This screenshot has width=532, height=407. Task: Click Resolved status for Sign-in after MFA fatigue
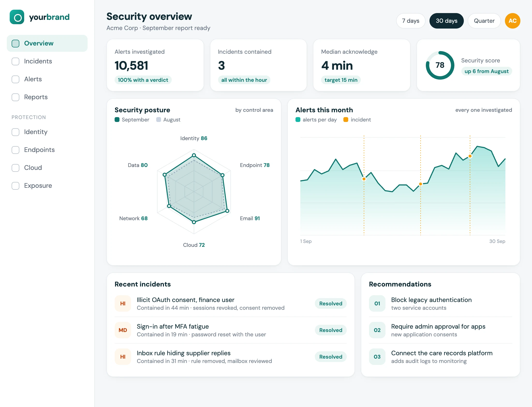pos(330,330)
